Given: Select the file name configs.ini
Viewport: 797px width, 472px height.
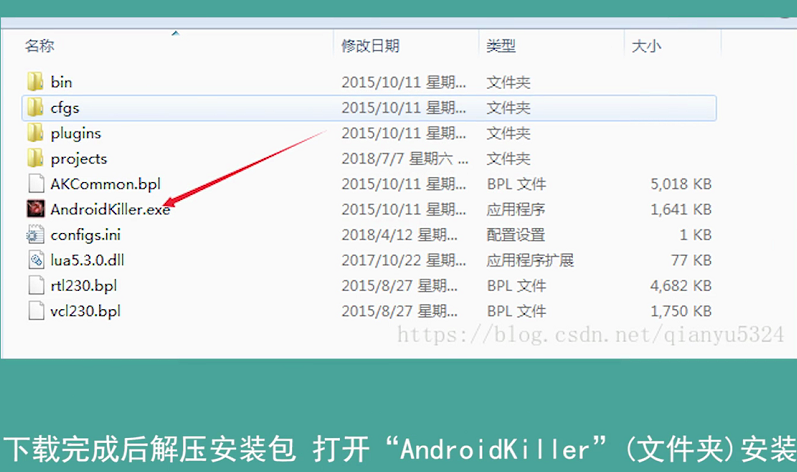Looking at the screenshot, I should [x=85, y=235].
